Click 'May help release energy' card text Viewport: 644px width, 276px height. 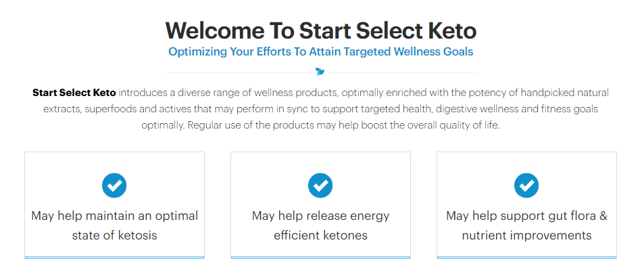click(321, 216)
